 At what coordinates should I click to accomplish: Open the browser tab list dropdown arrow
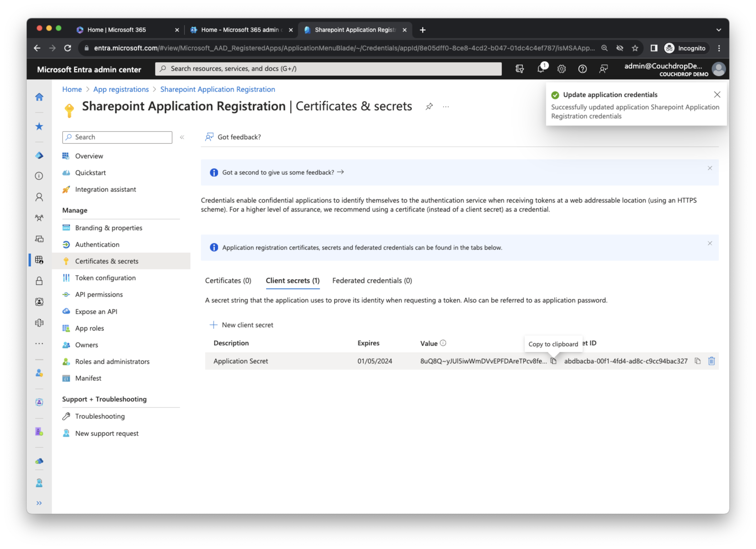coord(719,30)
